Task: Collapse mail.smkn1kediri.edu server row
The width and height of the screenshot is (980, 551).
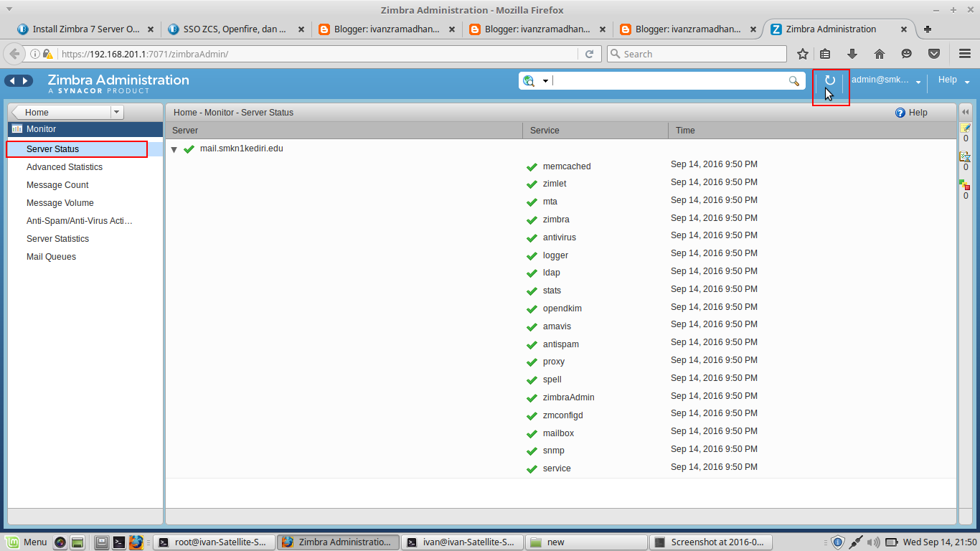Action: [x=174, y=149]
